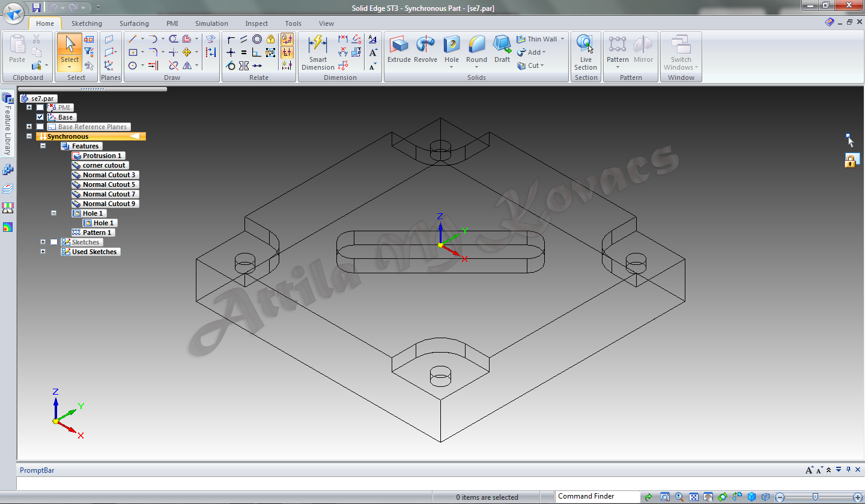Click the Extrude tool
Screen dimensions: 865x504
click(x=399, y=49)
